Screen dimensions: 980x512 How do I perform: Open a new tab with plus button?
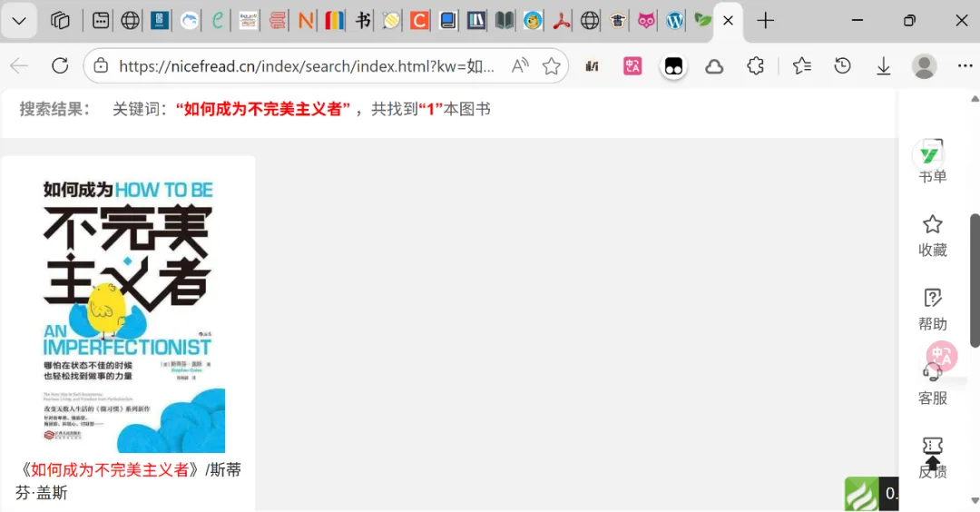click(765, 21)
